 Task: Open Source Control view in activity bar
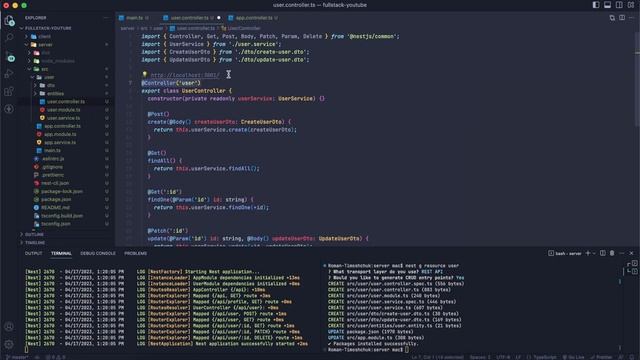tap(10, 56)
